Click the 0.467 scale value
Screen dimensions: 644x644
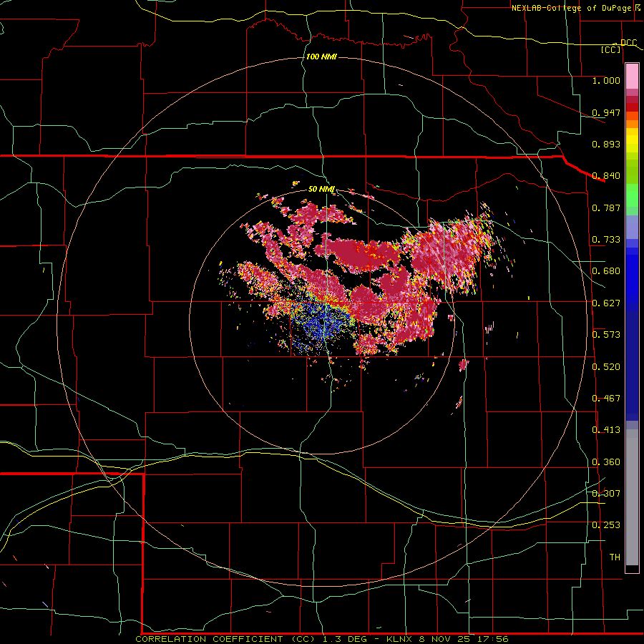coord(606,399)
